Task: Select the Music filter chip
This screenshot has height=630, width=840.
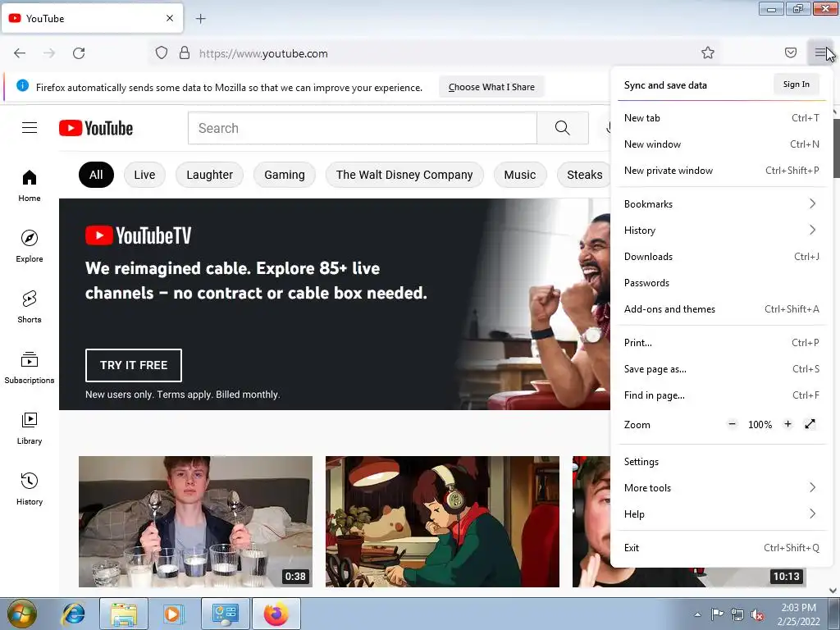Action: (x=519, y=175)
